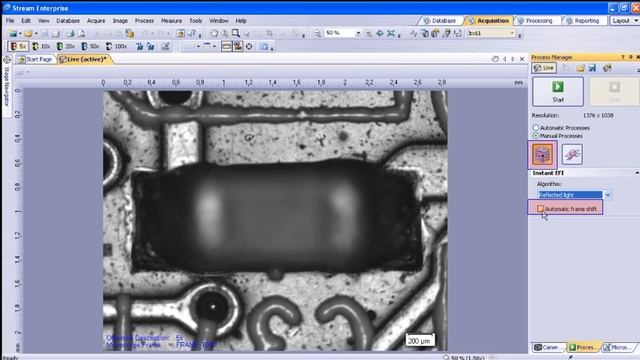Open the Acquire menu

[x=96, y=20]
